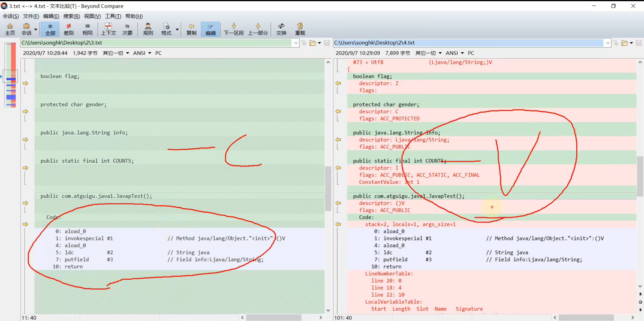This screenshot has width=644, height=321.
Task: Click right pane previous difference double-arrow
Action: pyautogui.click(x=640, y=294)
